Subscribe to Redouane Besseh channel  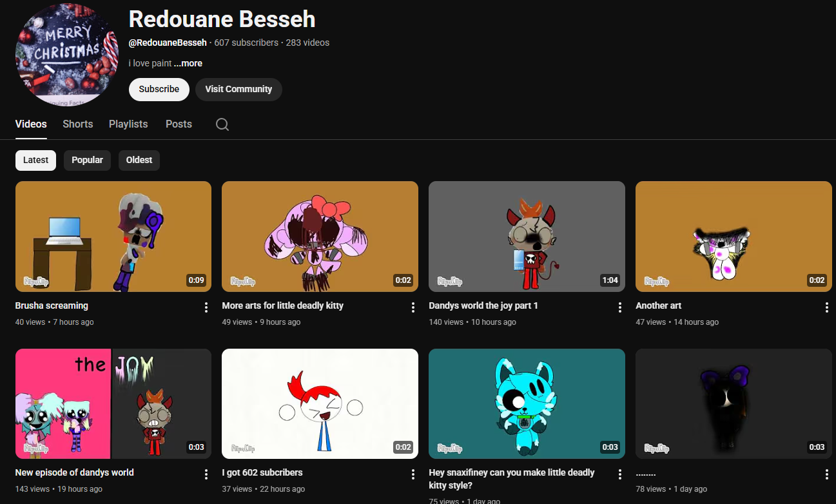[x=159, y=89]
